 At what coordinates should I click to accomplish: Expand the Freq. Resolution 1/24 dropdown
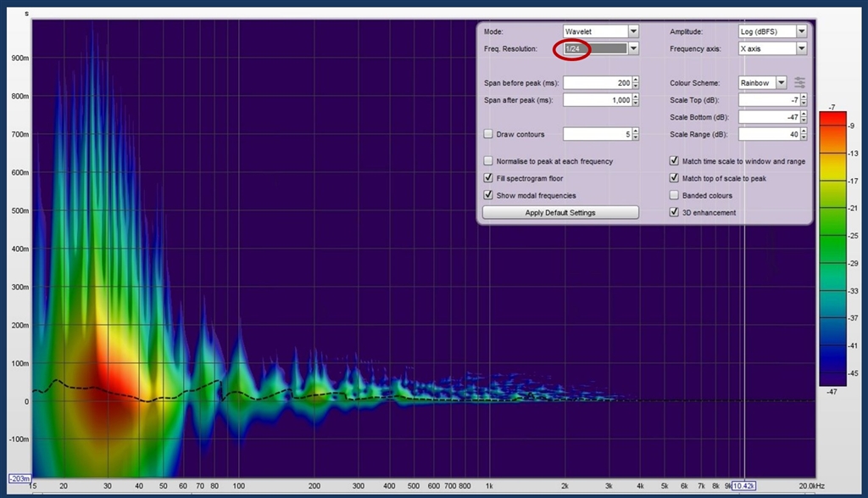(x=633, y=49)
